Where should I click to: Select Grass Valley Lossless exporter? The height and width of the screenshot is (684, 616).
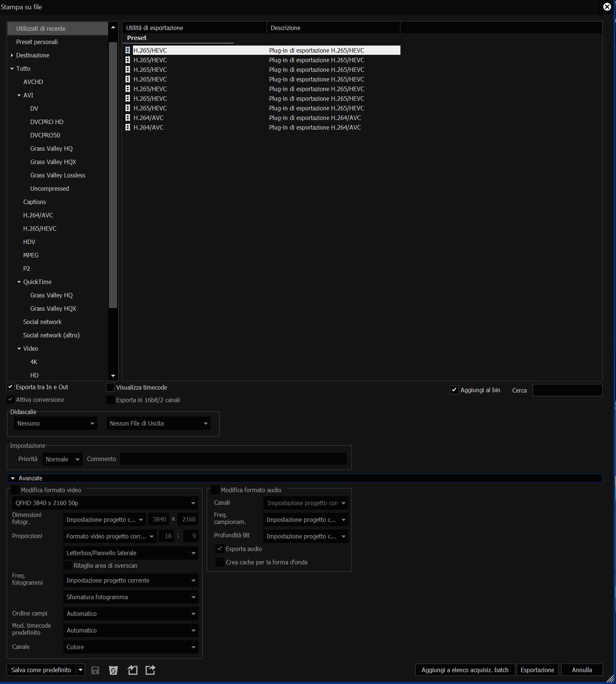(57, 175)
